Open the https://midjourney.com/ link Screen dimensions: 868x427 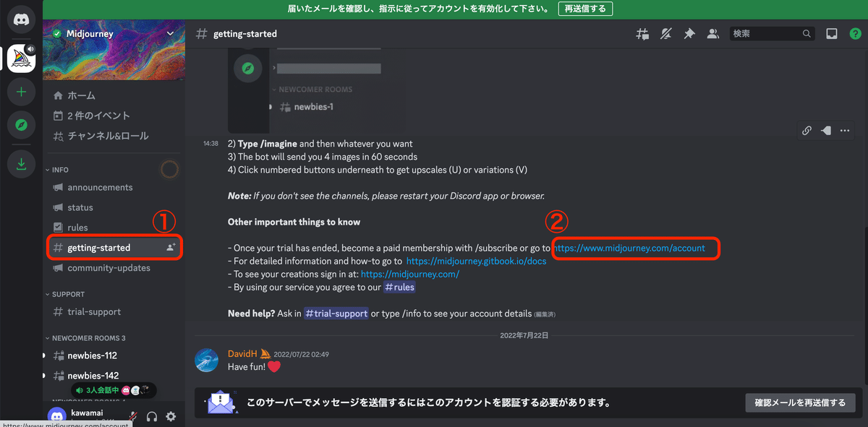pos(409,274)
